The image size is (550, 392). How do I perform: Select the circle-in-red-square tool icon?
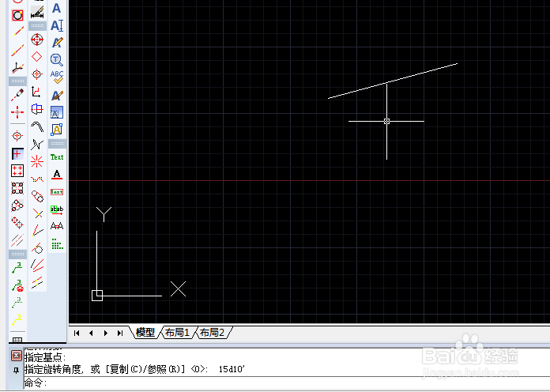point(17,15)
